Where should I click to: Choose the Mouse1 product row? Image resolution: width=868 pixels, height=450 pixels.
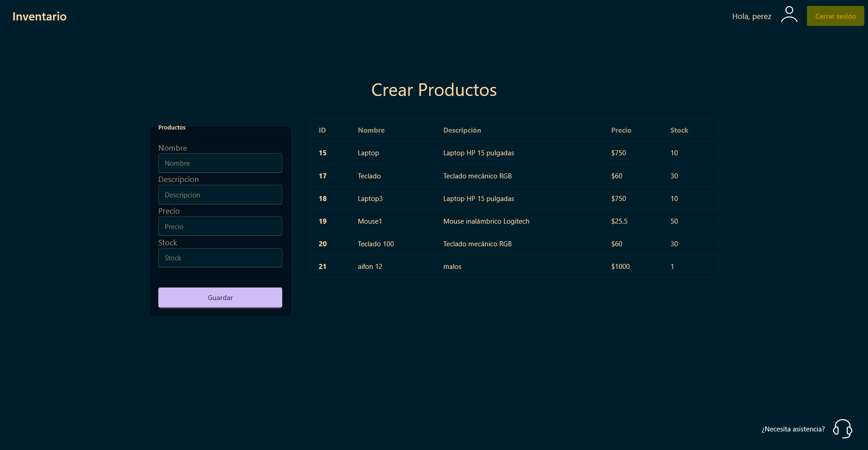pyautogui.click(x=514, y=221)
